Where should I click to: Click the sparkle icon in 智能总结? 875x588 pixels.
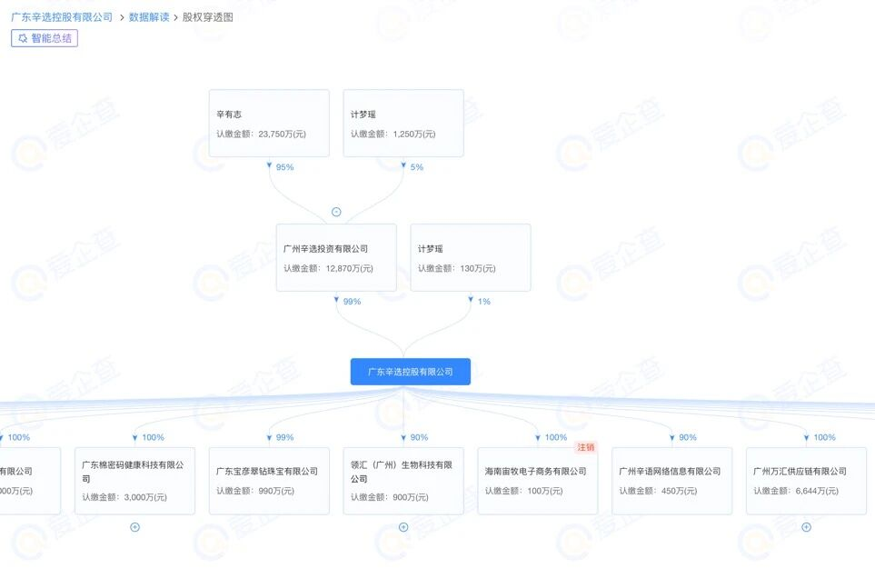click(23, 38)
